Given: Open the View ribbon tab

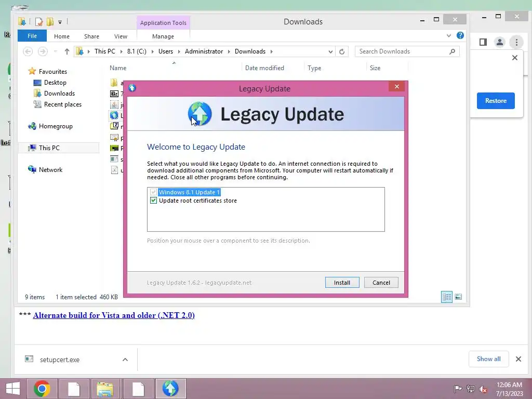Looking at the screenshot, I should (x=121, y=36).
